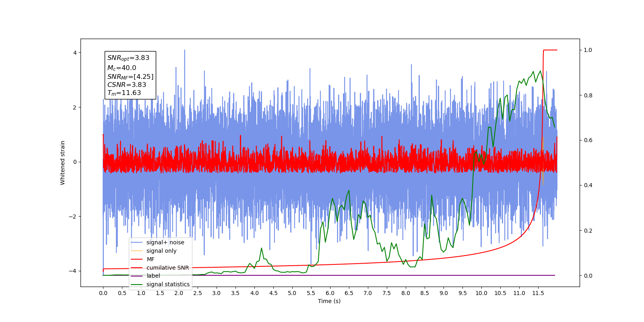The image size is (644, 322).
Task: Click the Tm=11.63 annotation line
Action: pyautogui.click(x=124, y=93)
